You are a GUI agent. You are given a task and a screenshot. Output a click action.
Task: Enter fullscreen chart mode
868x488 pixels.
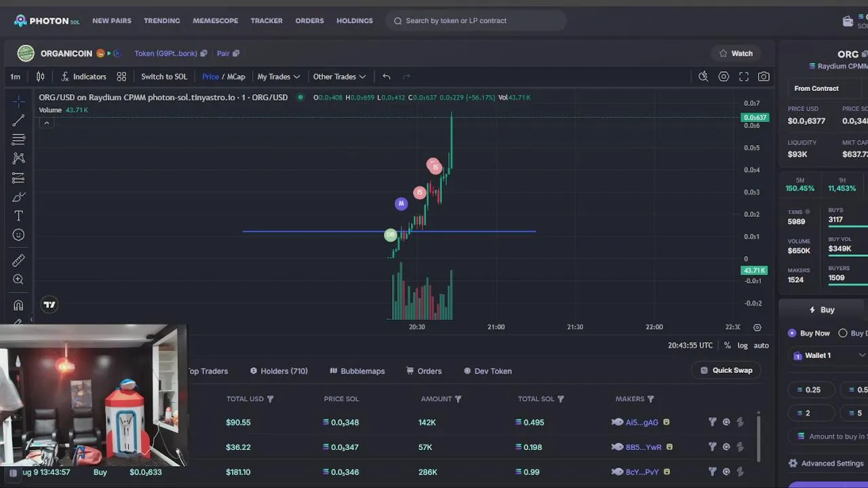point(744,77)
